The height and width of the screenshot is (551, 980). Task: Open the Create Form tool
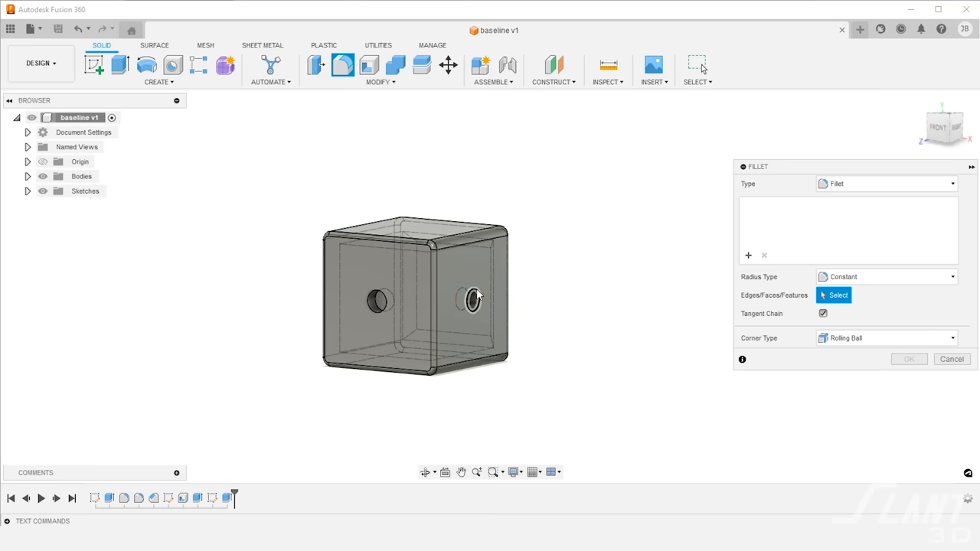coord(225,65)
